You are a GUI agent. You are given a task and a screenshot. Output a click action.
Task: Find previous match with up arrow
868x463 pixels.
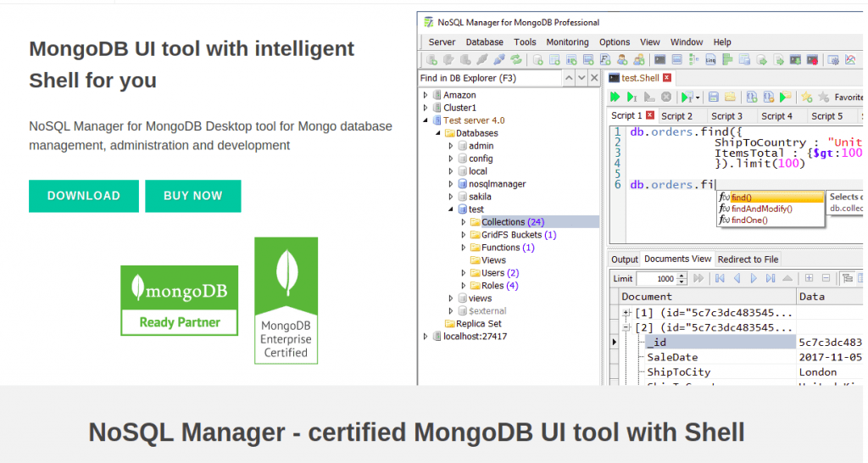click(569, 78)
